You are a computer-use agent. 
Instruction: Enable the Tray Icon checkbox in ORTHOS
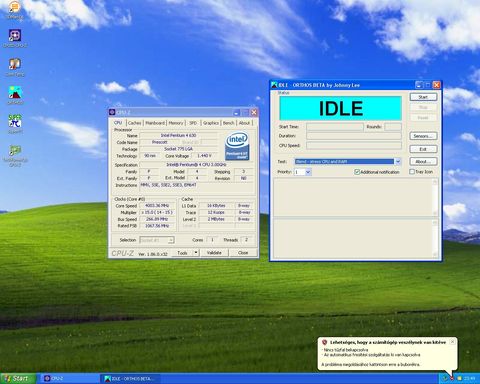pyautogui.click(x=412, y=172)
